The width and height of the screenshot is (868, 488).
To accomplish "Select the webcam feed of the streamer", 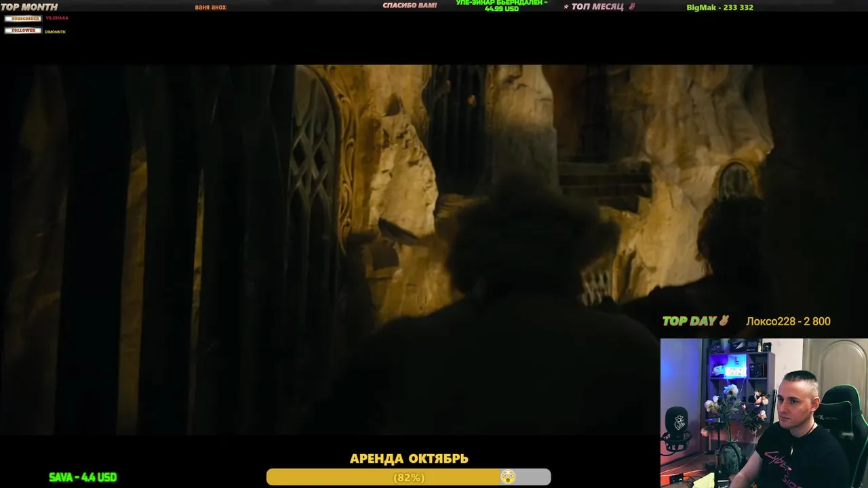I will [764, 413].
